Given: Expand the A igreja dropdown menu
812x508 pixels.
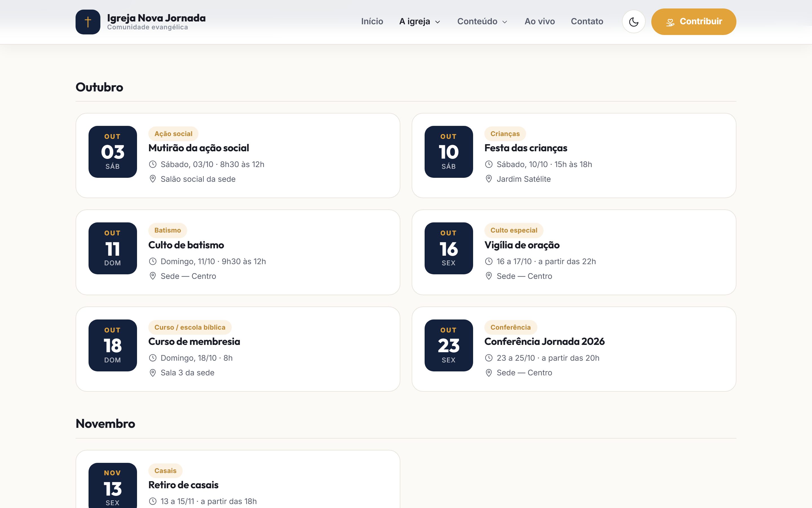Looking at the screenshot, I should point(420,21).
